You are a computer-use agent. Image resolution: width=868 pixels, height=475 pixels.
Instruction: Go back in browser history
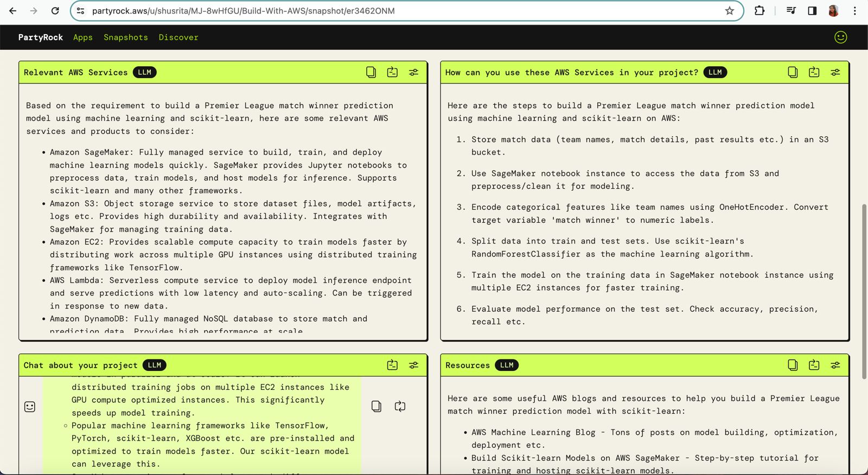click(x=12, y=11)
